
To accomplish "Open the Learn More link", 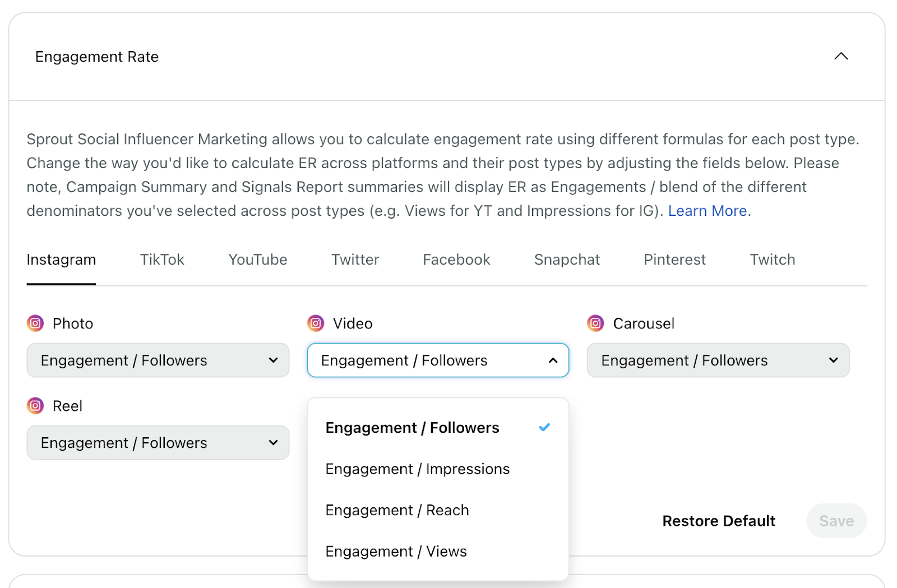I will (x=708, y=211).
